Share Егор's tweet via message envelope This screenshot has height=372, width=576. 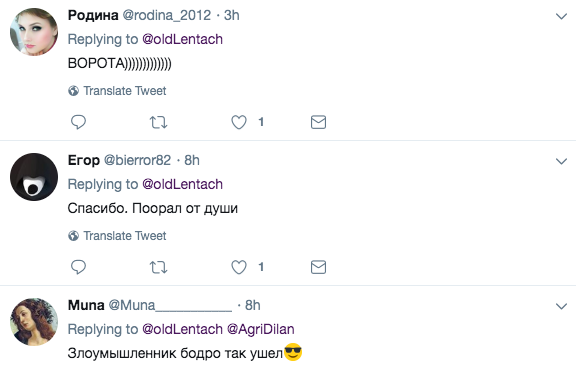tap(318, 267)
